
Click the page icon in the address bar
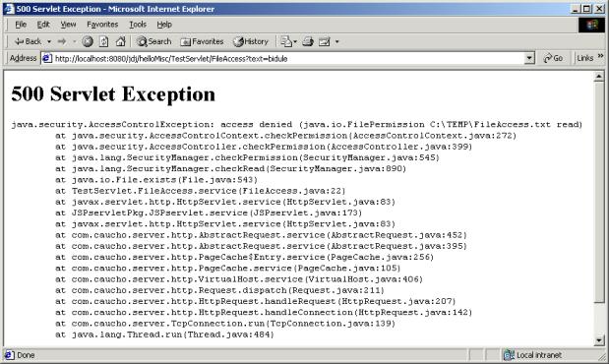point(47,58)
